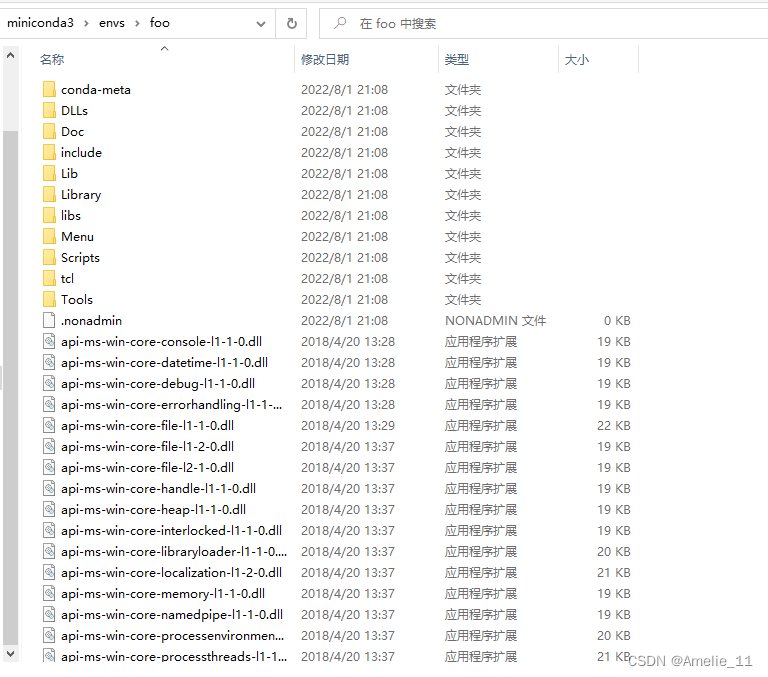Viewport: 768px width, 677px height.
Task: Click the libs folder icon
Action: [x=49, y=216]
